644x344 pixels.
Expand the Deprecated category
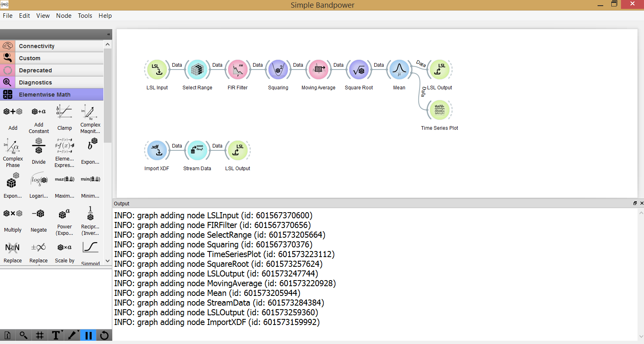click(52, 70)
